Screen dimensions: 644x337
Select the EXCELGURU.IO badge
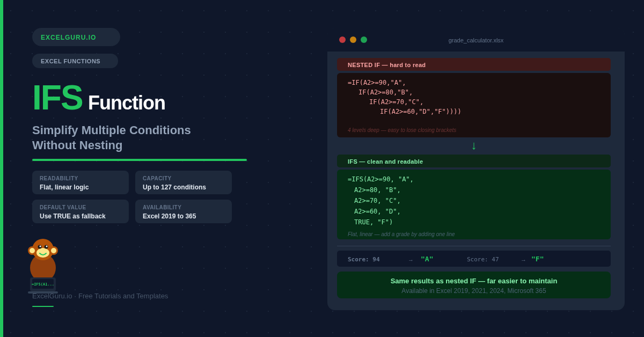click(x=76, y=37)
